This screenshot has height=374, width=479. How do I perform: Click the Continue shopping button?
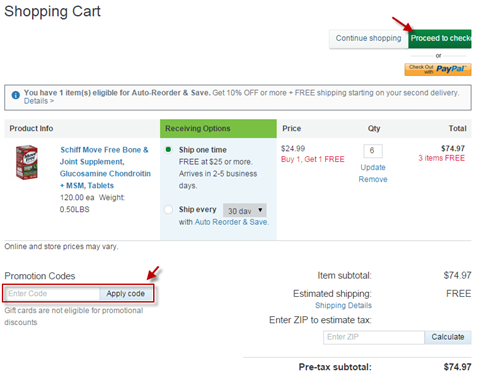(x=368, y=39)
